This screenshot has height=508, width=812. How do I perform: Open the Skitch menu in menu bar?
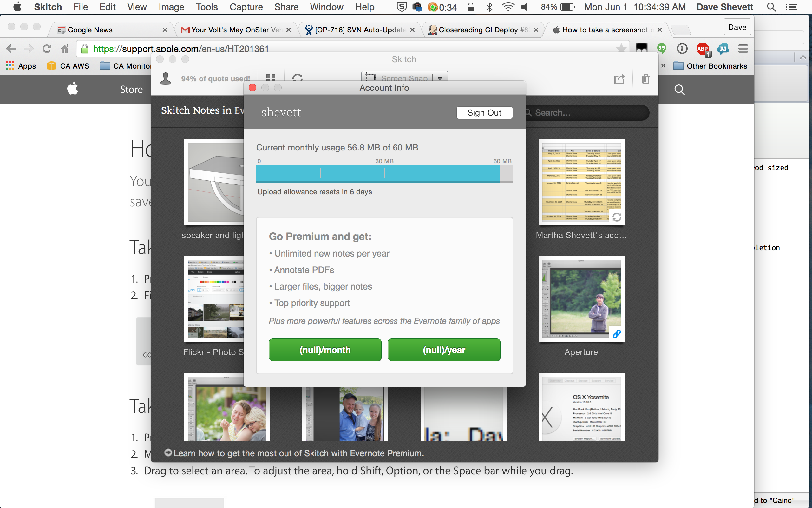pyautogui.click(x=48, y=7)
